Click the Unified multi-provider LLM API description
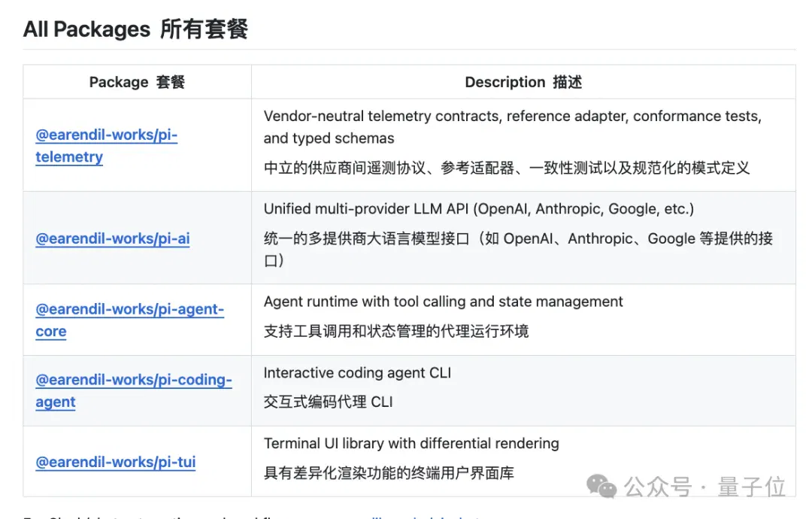The width and height of the screenshot is (812, 519). [478, 209]
